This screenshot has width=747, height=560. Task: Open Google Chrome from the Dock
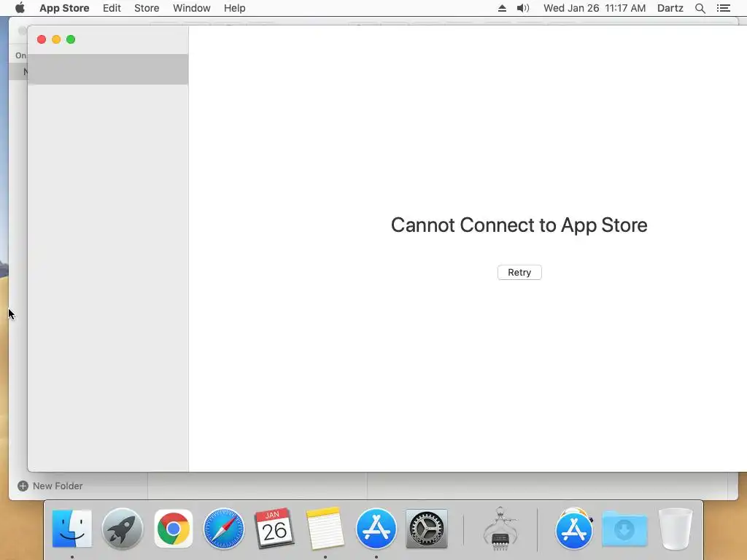174,529
